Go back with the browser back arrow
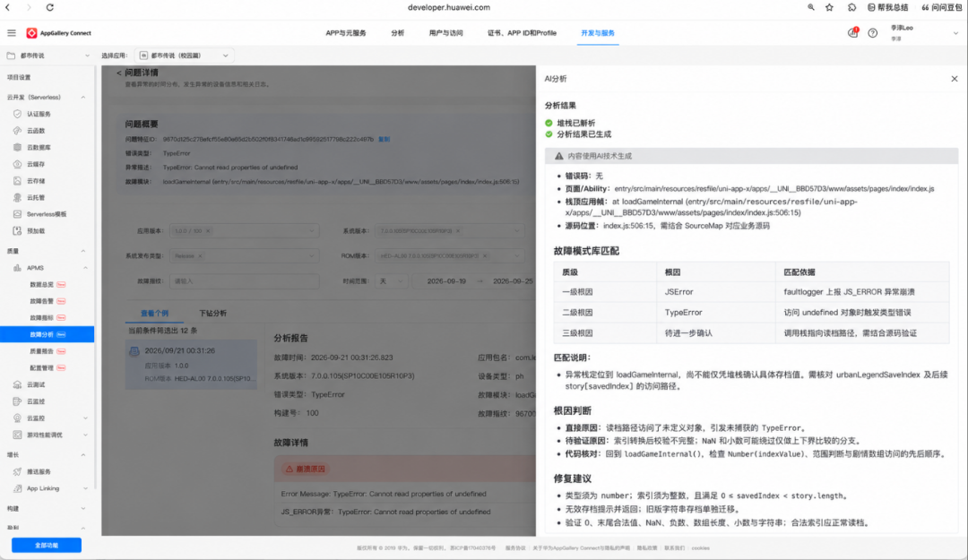This screenshot has height=560, width=968. point(8,7)
